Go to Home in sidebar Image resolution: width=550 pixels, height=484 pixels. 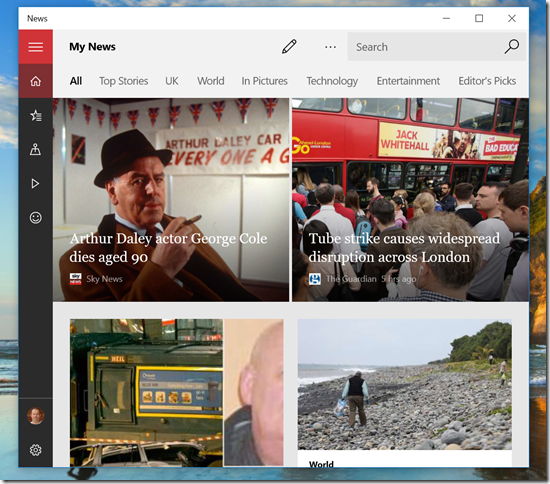pyautogui.click(x=35, y=81)
